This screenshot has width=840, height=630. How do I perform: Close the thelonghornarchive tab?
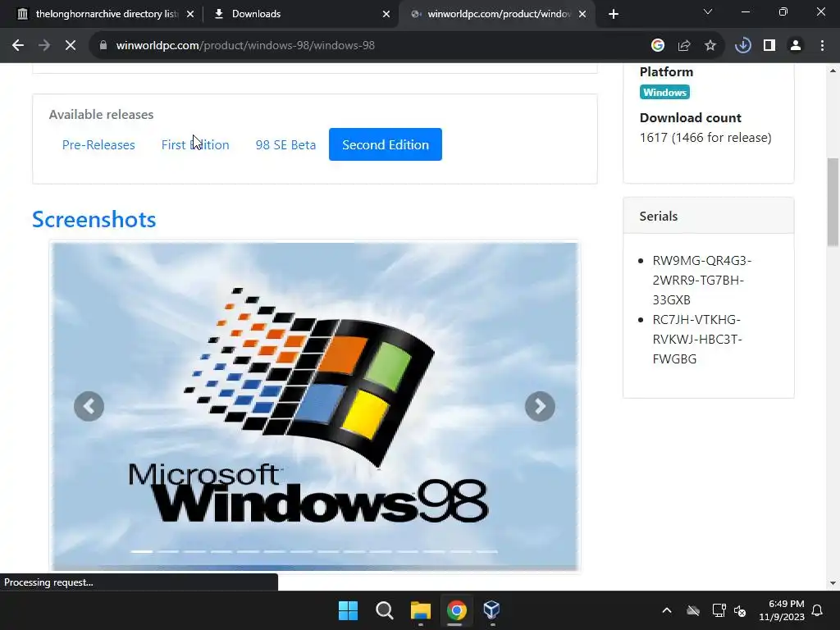tap(190, 14)
